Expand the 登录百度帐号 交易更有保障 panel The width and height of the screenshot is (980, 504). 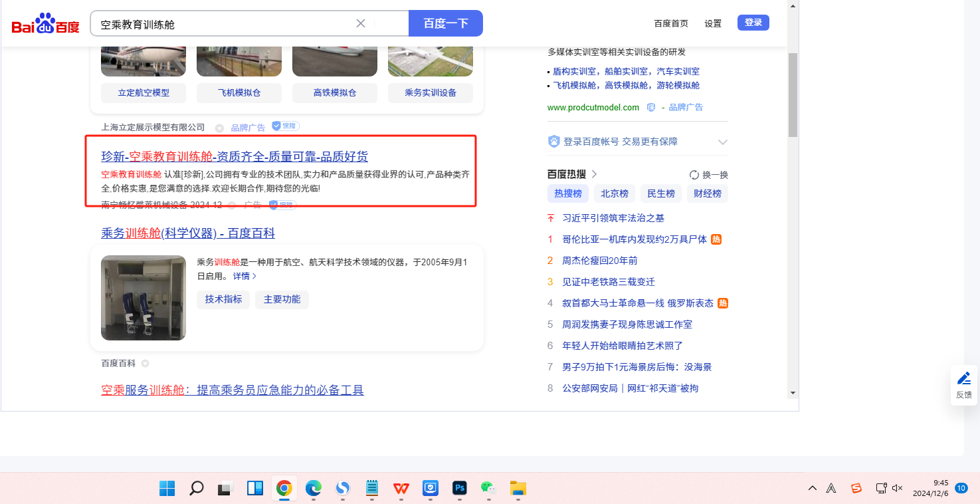tap(723, 142)
